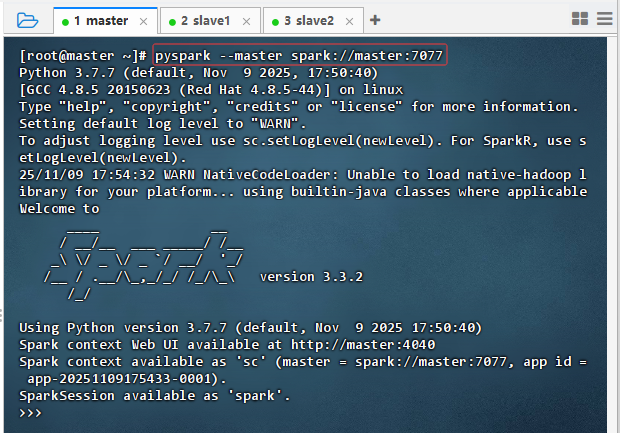This screenshot has width=620, height=433.
Task: Click the green status dot on master tab
Action: pos(66,22)
